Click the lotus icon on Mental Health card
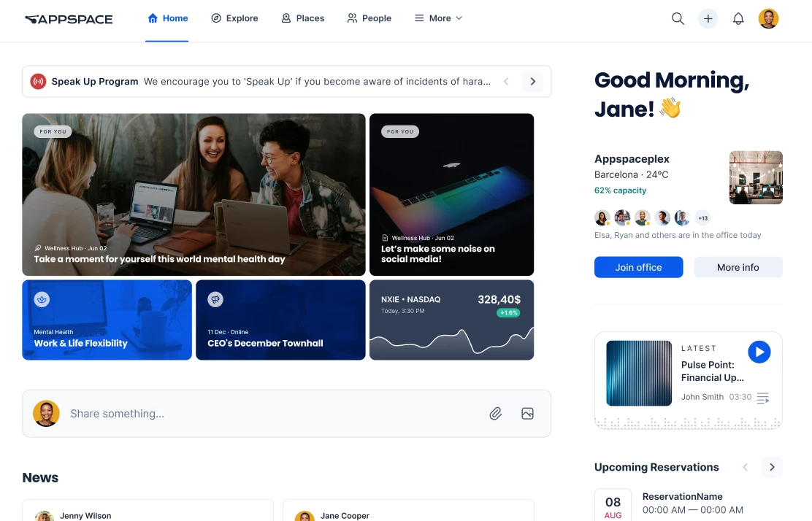 click(x=42, y=299)
